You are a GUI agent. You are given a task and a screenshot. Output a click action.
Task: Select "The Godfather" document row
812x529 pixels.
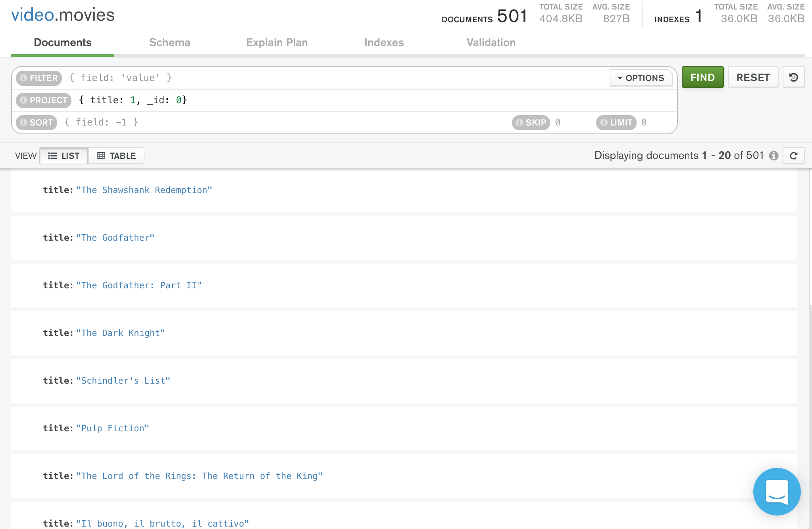tap(404, 238)
